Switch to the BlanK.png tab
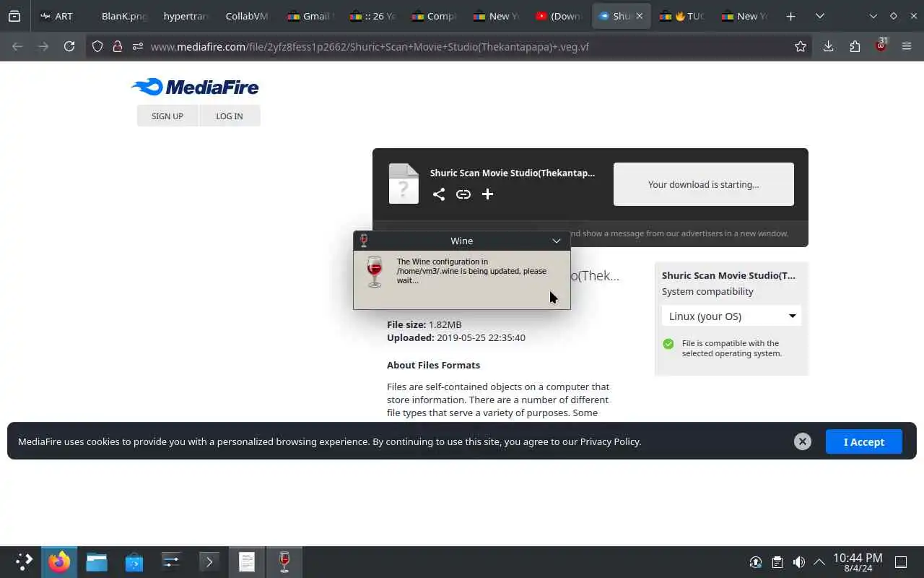Screen dimensions: 924x578 [x=124, y=16]
